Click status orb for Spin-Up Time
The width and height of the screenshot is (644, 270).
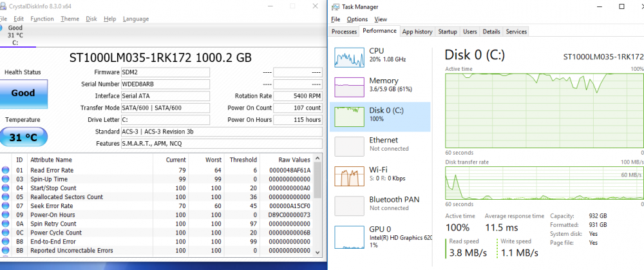(x=5, y=179)
